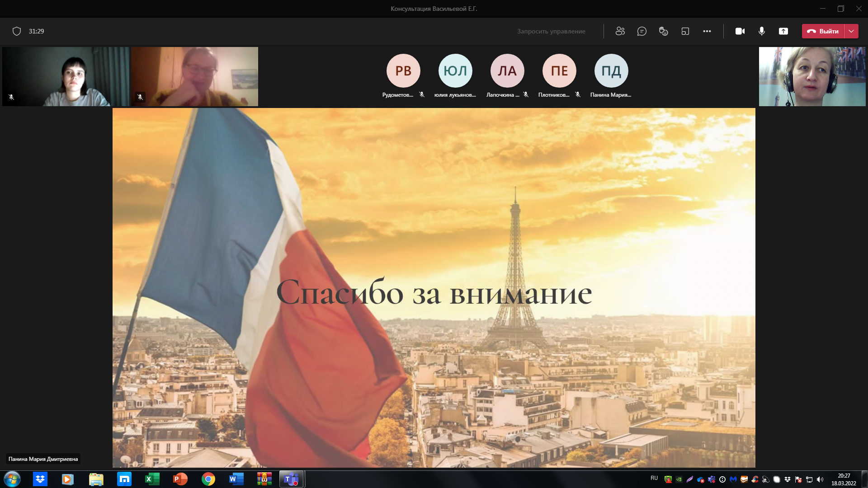Screen dimensions: 868x488
Task: Open the participants list icon
Action: click(x=620, y=31)
